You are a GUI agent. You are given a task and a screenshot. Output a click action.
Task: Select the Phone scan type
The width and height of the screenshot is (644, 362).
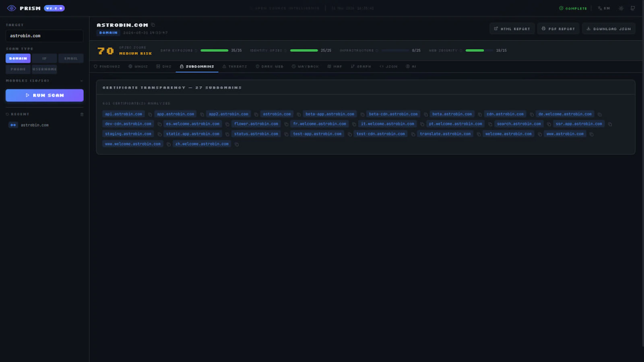pos(18,69)
